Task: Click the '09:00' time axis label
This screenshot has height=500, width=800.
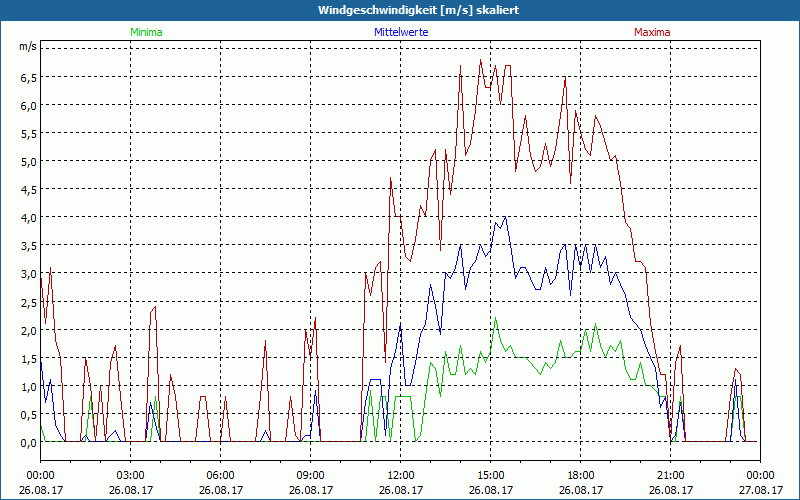Action: [x=310, y=476]
